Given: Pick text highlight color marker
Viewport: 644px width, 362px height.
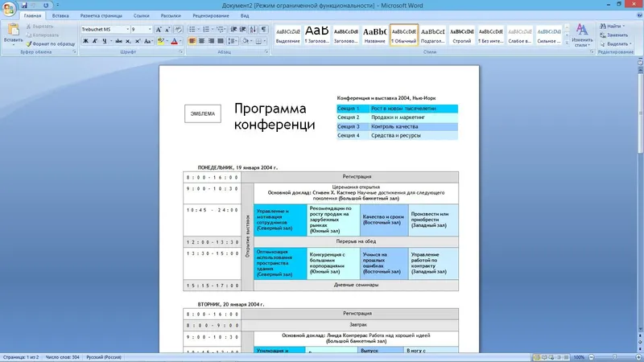Looking at the screenshot, I should click(x=160, y=41).
